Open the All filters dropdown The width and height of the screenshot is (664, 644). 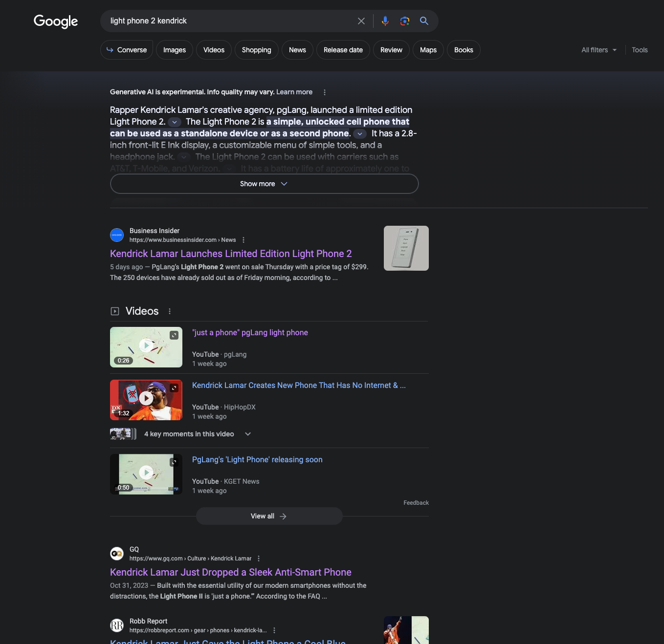(598, 50)
